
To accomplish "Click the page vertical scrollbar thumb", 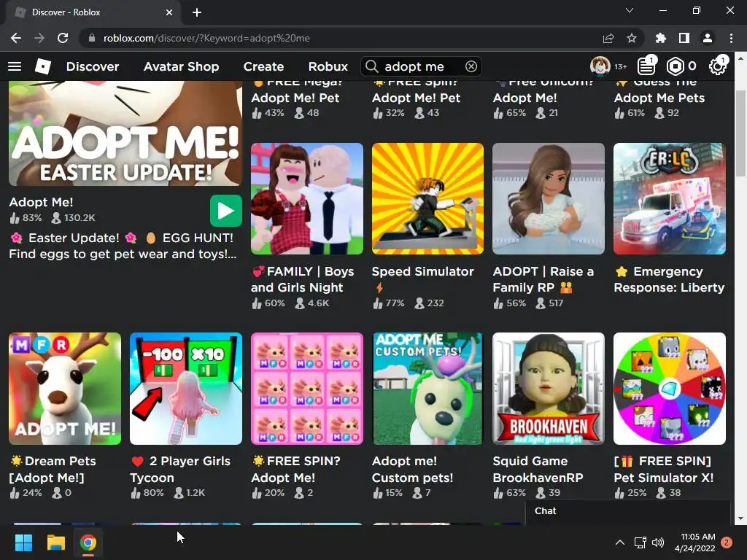I will 740,133.
